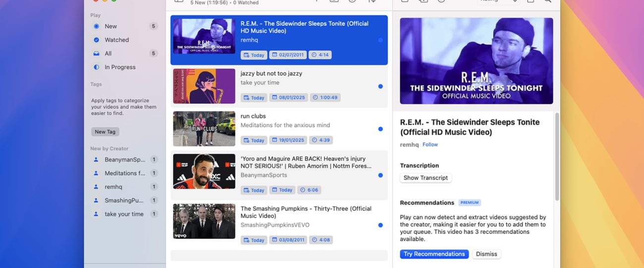This screenshot has width=644, height=268.
Task: Click the SmashingPumpkinsVEVO channel name
Action: 275,225
